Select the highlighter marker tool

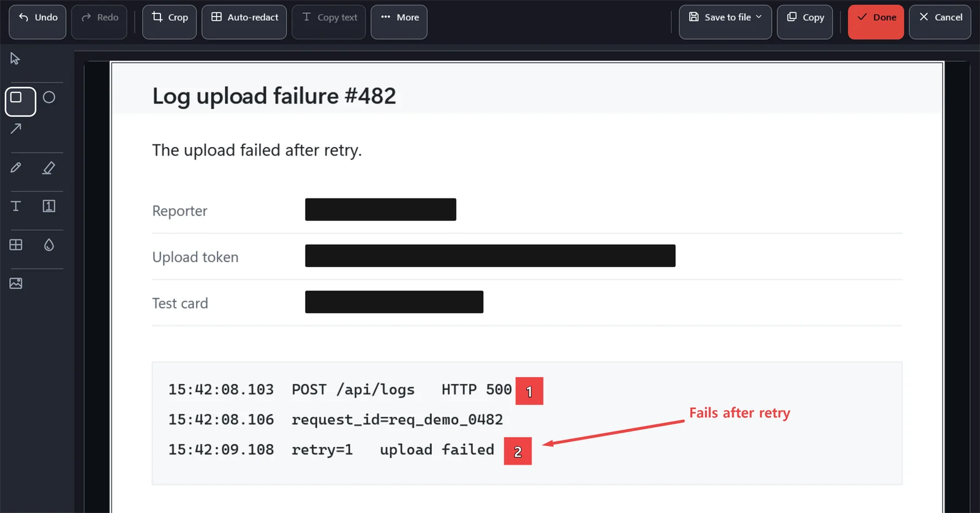pos(49,168)
